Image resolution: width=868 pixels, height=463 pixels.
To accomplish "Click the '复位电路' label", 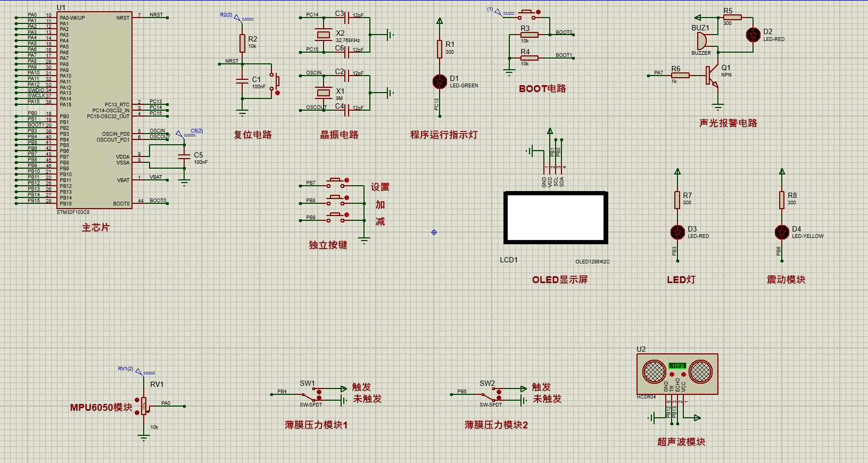I will tap(253, 135).
